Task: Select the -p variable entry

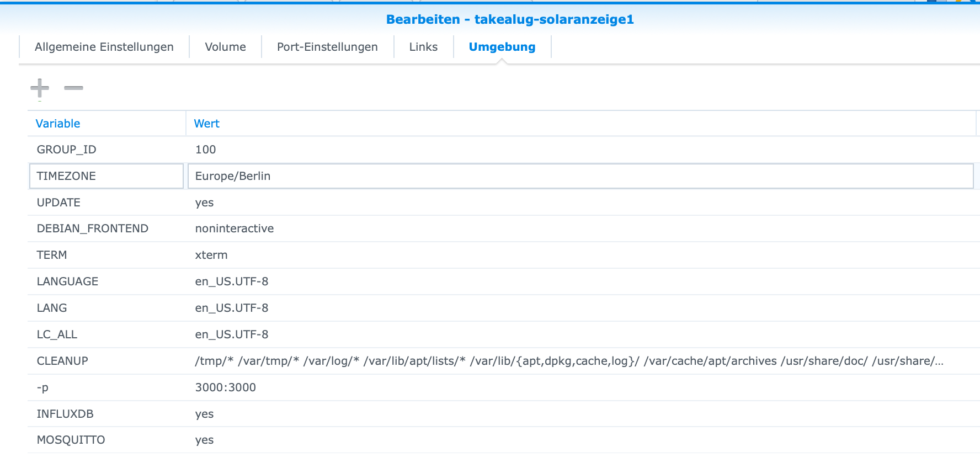Action: (x=42, y=387)
